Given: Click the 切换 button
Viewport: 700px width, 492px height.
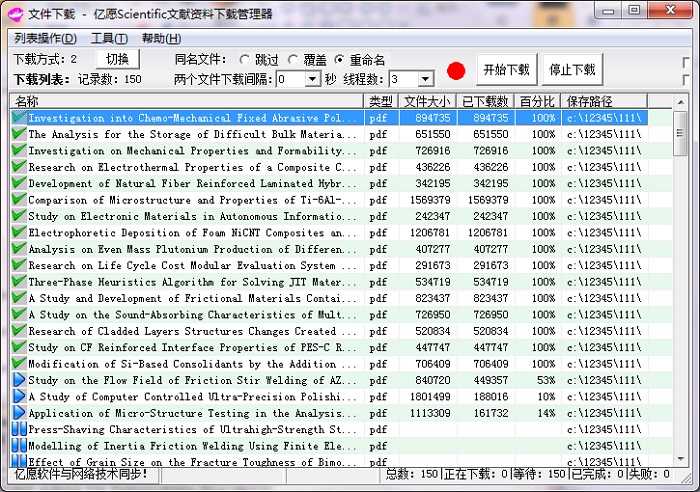Looking at the screenshot, I should [118, 59].
